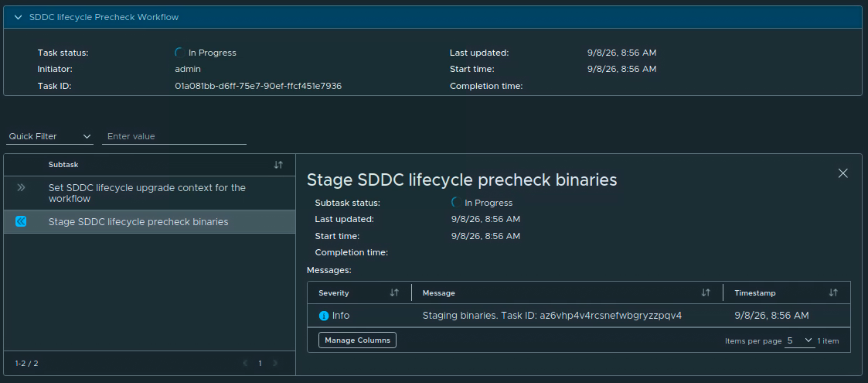Click the subtask In Progress spinner icon

tap(456, 203)
